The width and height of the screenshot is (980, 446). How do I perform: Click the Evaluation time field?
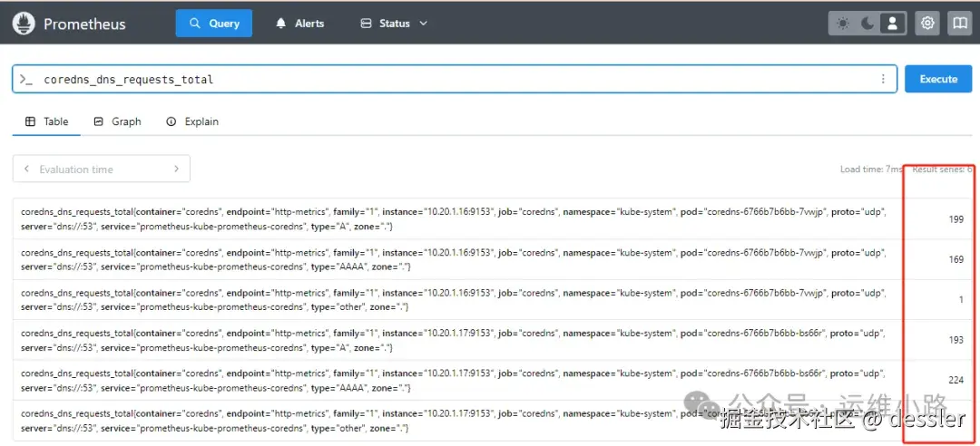(102, 169)
